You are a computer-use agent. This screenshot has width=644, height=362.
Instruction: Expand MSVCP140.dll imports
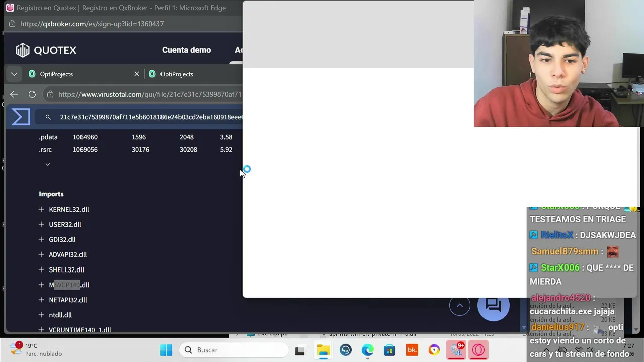point(41,285)
